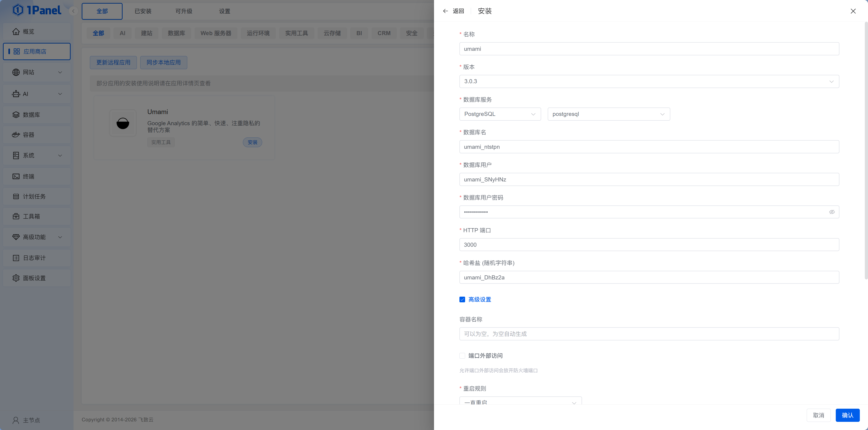Viewport: 868px width, 430px height.
Task: Click the 取消 cancel button
Action: pyautogui.click(x=819, y=415)
